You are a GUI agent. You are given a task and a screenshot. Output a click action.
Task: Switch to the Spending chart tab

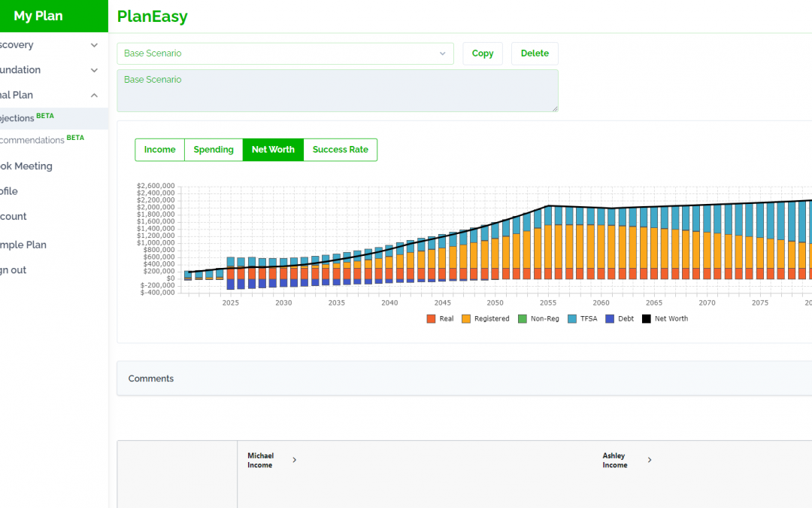point(214,150)
